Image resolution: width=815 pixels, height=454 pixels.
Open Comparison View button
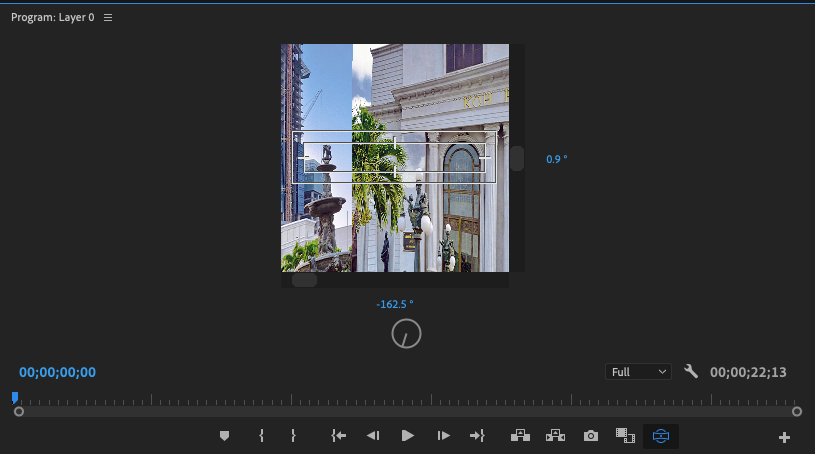coord(625,436)
